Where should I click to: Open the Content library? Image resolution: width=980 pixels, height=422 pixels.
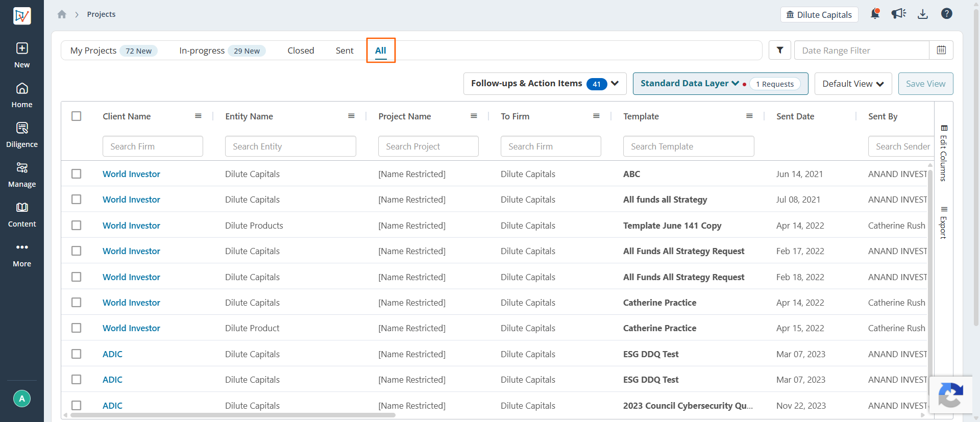[x=22, y=214]
